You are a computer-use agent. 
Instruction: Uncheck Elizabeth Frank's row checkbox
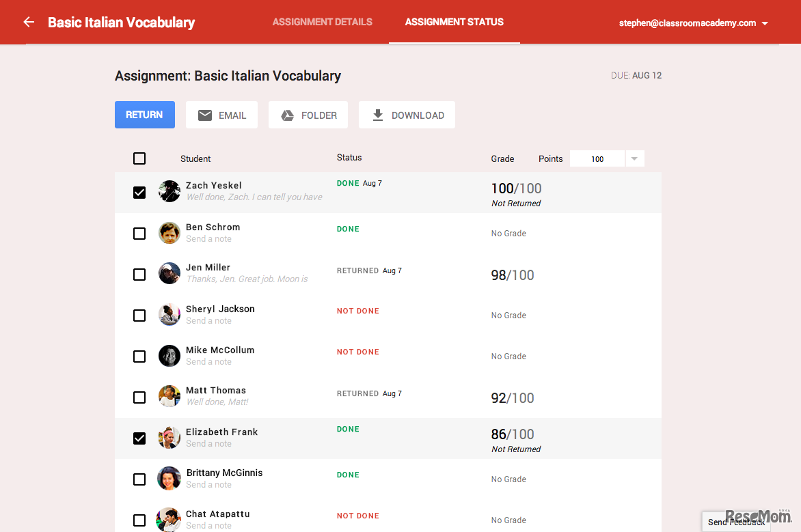(139, 438)
